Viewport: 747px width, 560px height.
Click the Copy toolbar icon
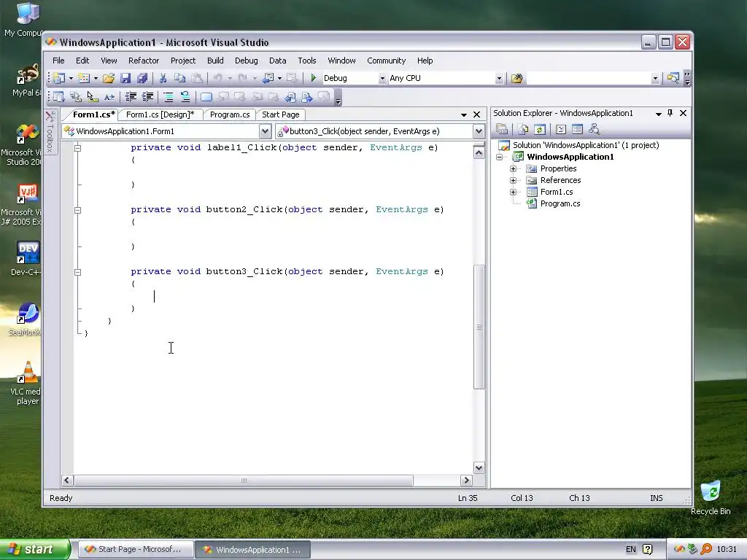179,78
